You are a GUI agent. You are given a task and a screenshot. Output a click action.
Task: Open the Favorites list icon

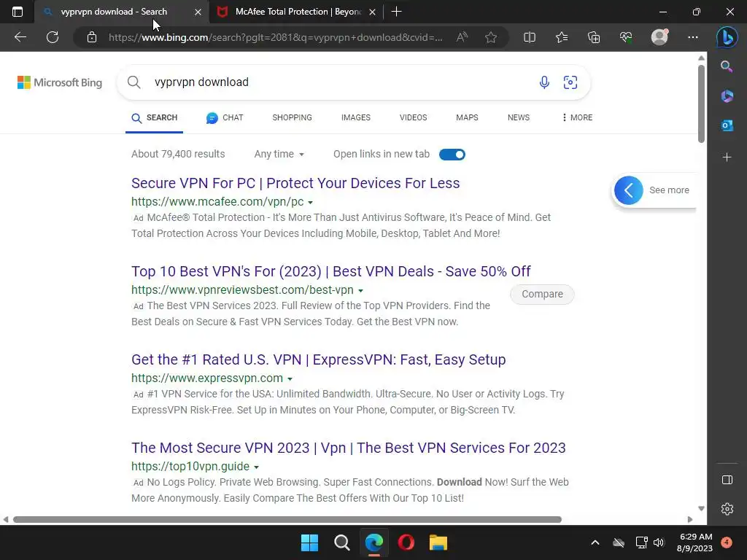coord(562,37)
